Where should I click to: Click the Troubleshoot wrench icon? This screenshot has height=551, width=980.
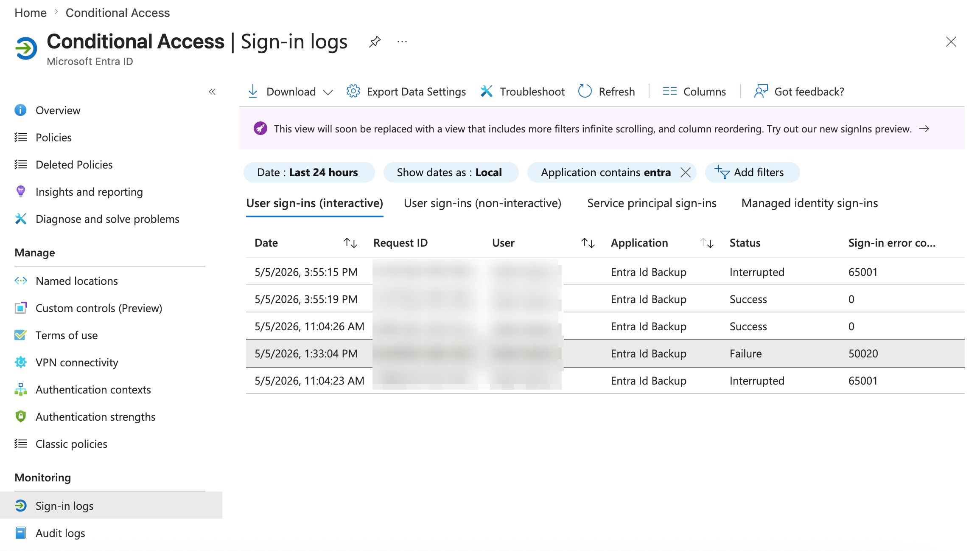[x=486, y=91]
